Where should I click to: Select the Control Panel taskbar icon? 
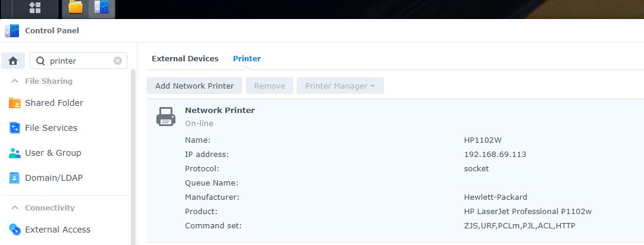click(x=102, y=7)
